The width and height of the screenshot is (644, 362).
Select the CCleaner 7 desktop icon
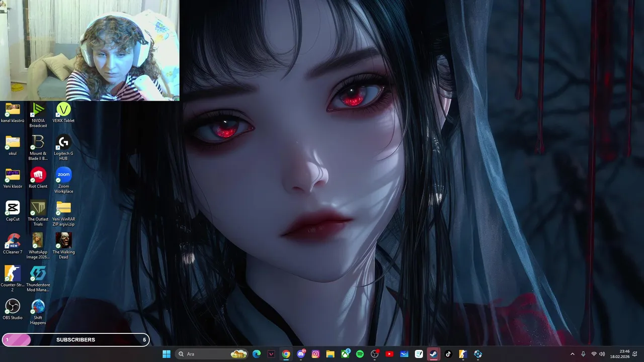tap(13, 243)
